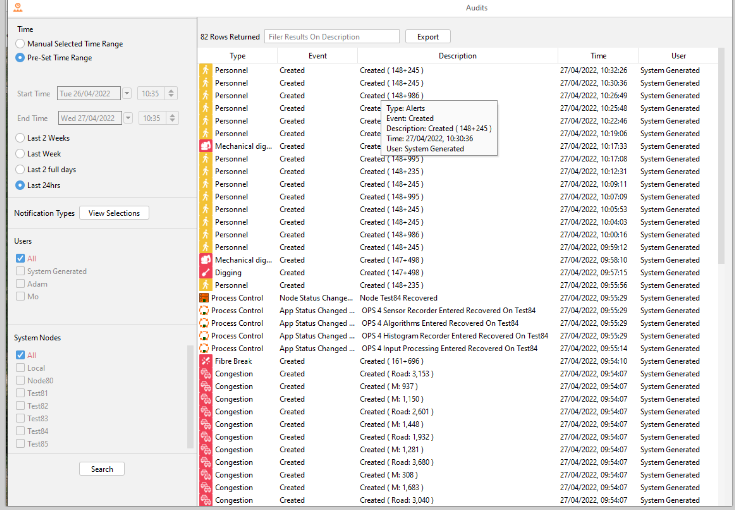Sort by the Time column header
Viewport: 735px width, 510px height.
(598, 56)
